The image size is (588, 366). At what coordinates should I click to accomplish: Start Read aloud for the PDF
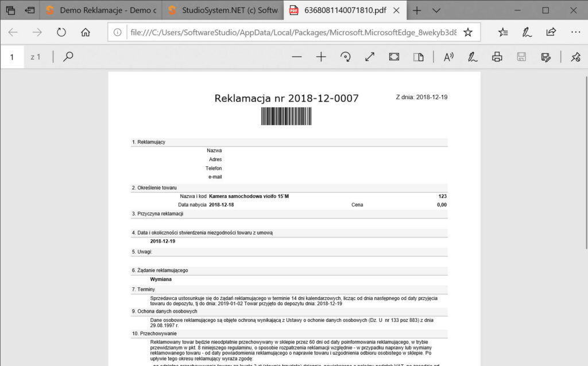point(448,57)
